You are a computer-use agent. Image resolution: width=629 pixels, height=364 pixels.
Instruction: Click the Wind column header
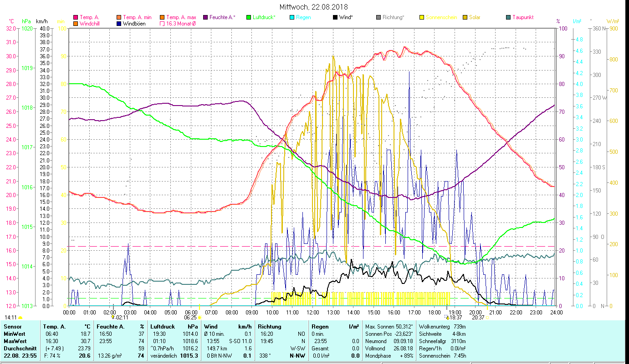coord(211,327)
